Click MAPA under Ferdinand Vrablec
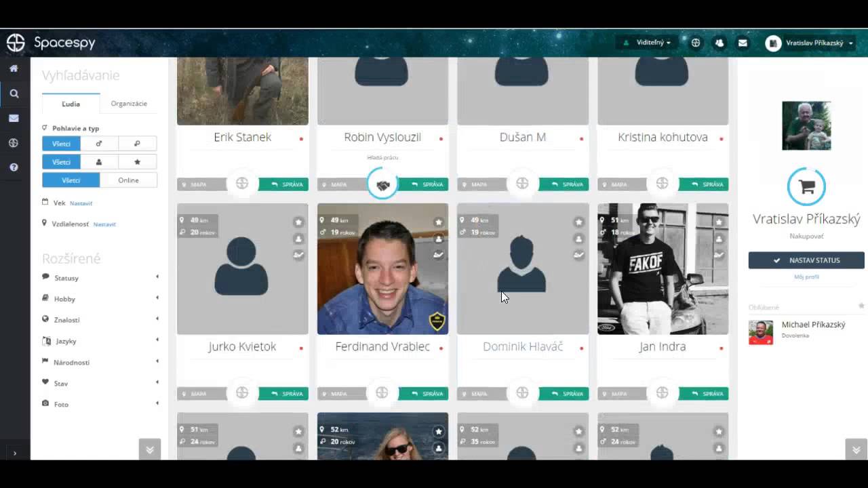 pyautogui.click(x=338, y=394)
